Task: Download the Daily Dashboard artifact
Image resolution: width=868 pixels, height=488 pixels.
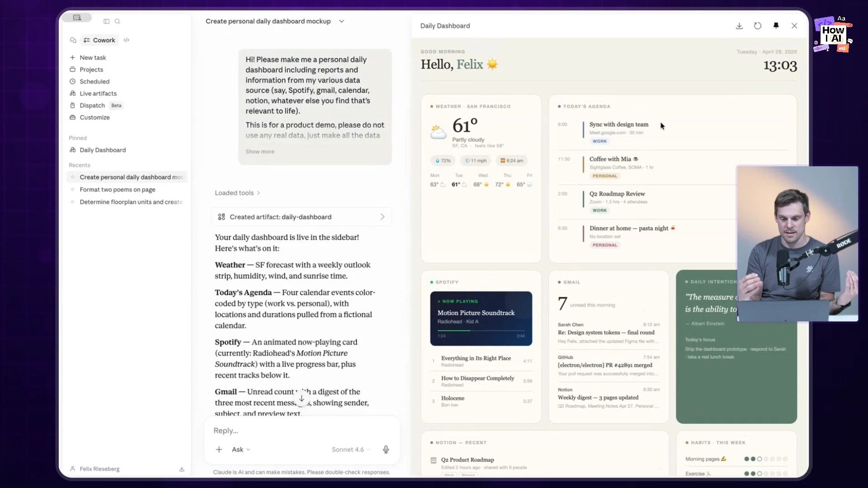Action: coord(739,26)
